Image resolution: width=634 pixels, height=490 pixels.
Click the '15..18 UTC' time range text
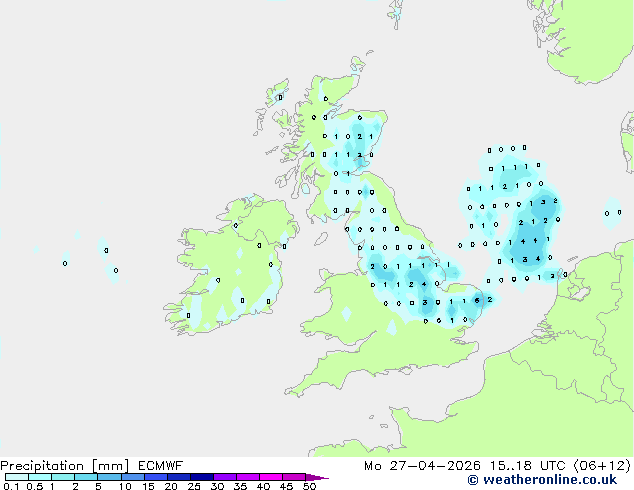coord(527,466)
